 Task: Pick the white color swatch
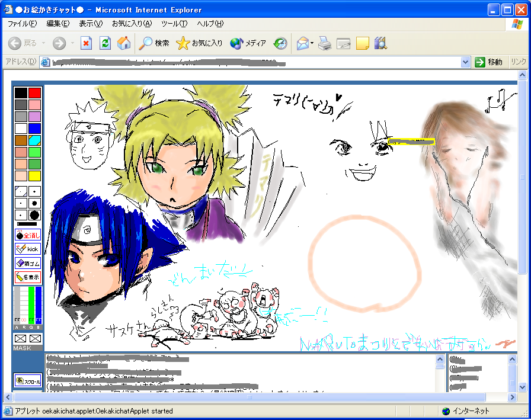pyautogui.click(x=21, y=129)
